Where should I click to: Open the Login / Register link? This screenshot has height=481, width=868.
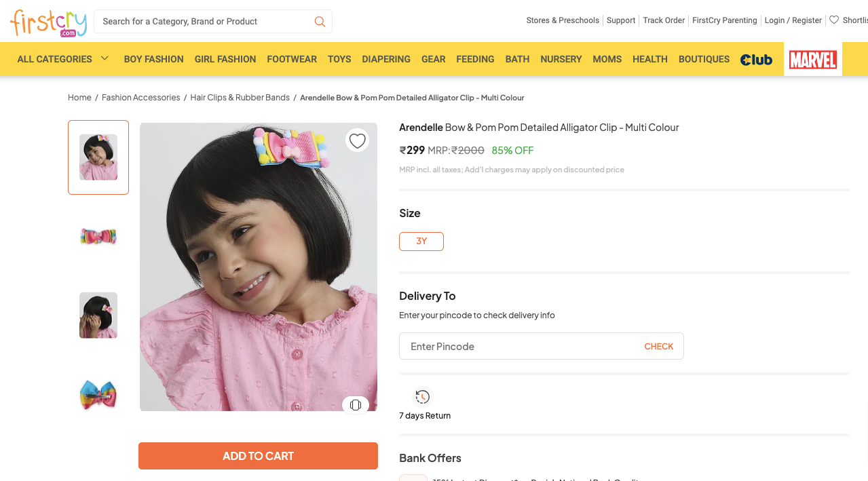793,20
